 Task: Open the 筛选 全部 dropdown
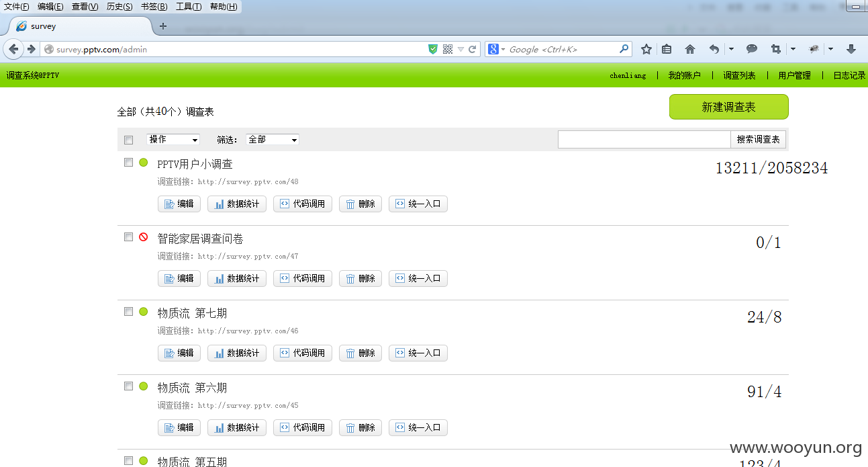[x=273, y=140]
